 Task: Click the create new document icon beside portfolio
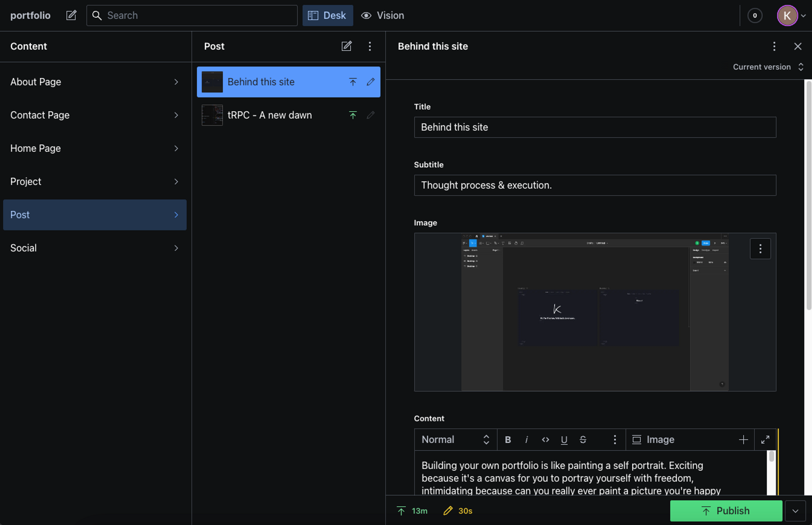coord(71,15)
